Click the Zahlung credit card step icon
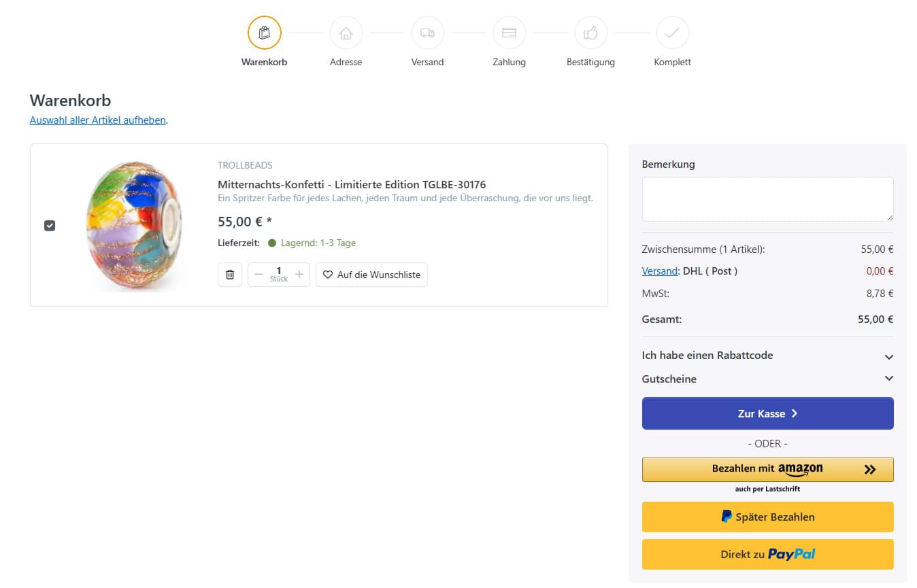The image size is (917, 588). tap(509, 33)
